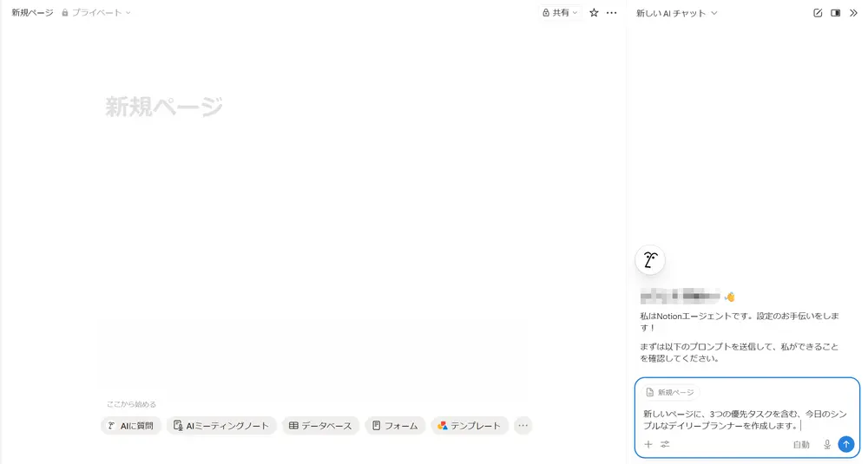Screen dimensions: 868x464
Task: Click the 新規ページ breadcrumb at top left
Action: 32,13
